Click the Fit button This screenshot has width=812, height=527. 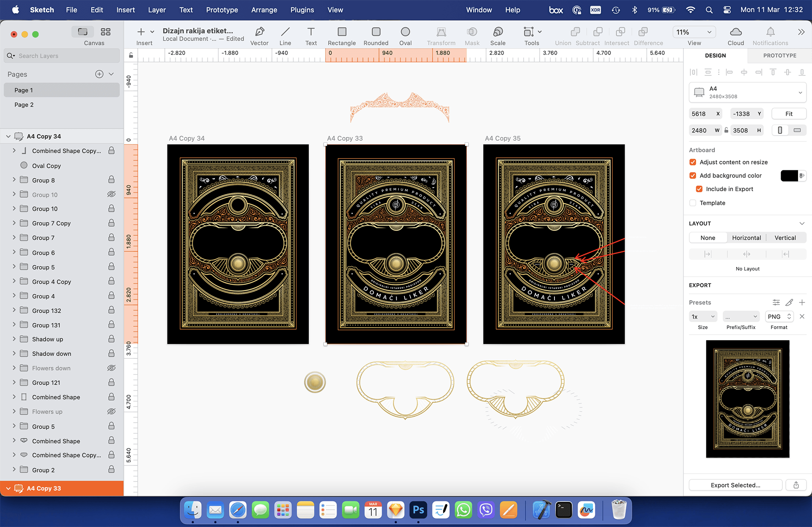click(x=789, y=114)
